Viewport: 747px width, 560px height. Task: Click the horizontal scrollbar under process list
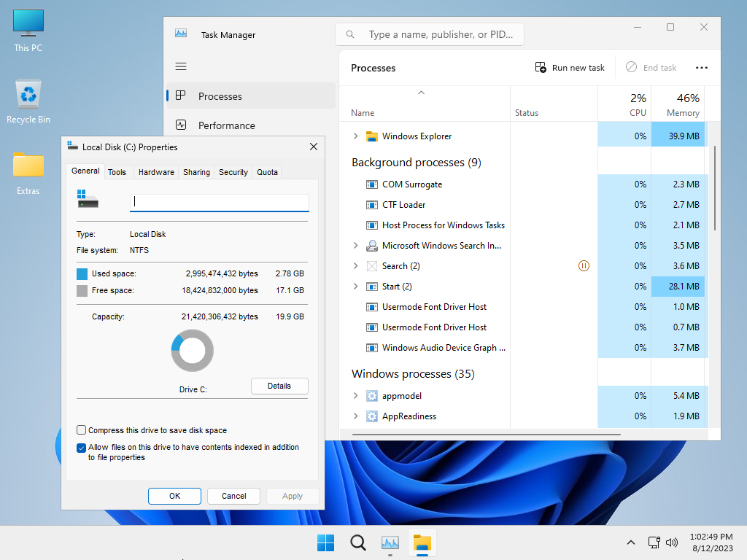(x=487, y=435)
